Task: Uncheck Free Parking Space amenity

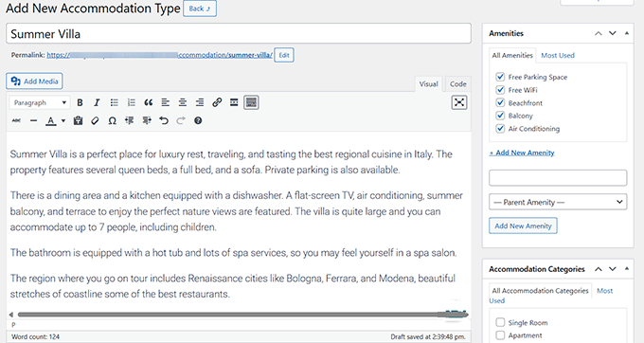Action: [500, 77]
